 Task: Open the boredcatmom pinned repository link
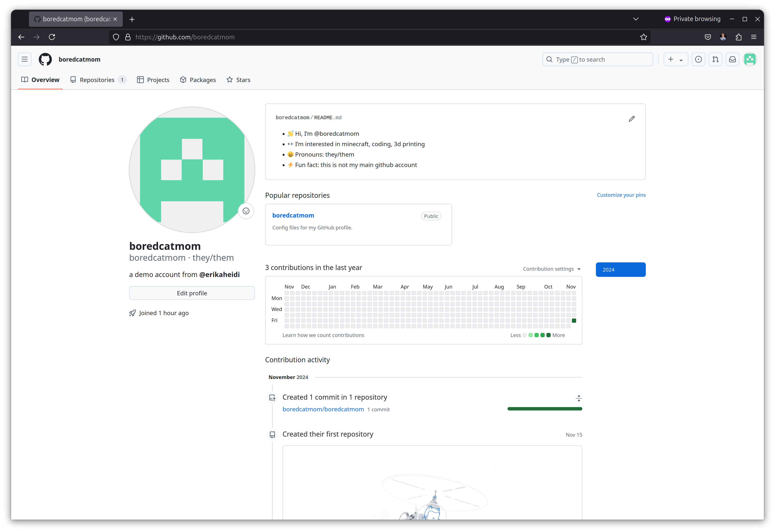coord(293,215)
